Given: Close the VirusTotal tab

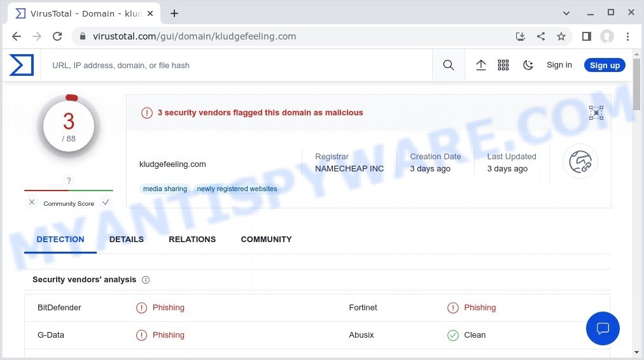Looking at the screenshot, I should [150, 13].
